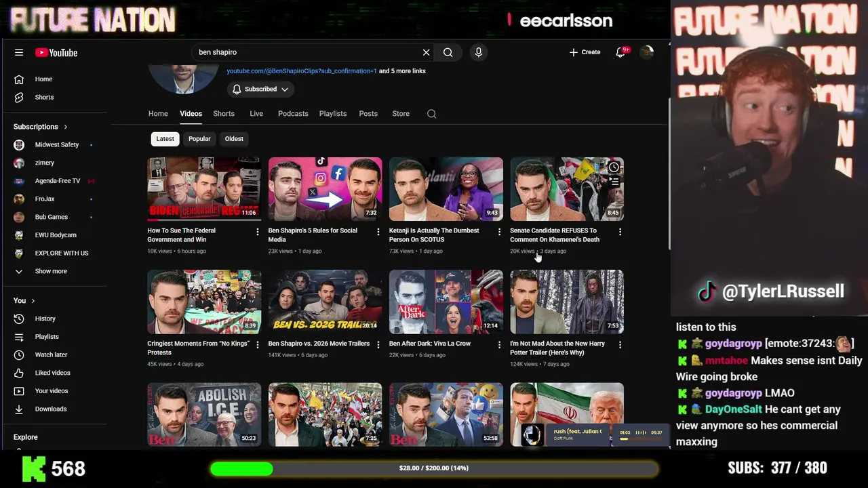Viewport: 868px width, 488px height.
Task: Select the Popular filter chip
Action: 199,139
